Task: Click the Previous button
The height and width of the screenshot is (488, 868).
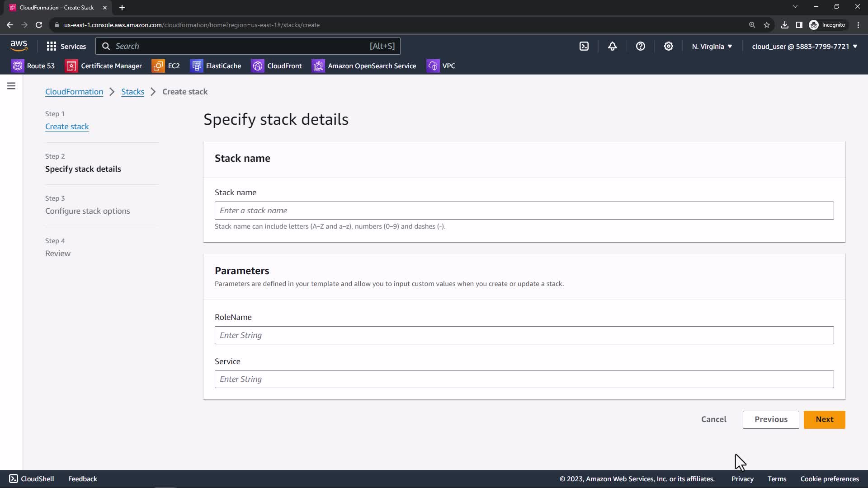Action: (x=770, y=419)
